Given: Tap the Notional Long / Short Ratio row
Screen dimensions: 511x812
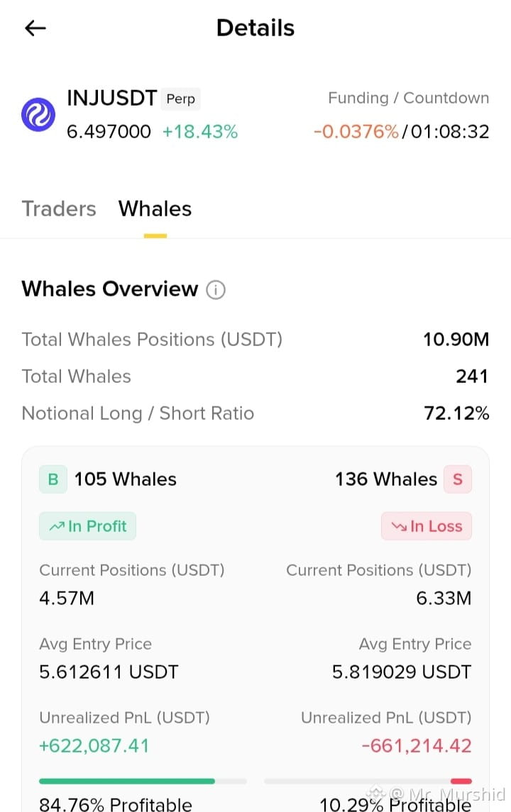Looking at the screenshot, I should pyautogui.click(x=255, y=413).
